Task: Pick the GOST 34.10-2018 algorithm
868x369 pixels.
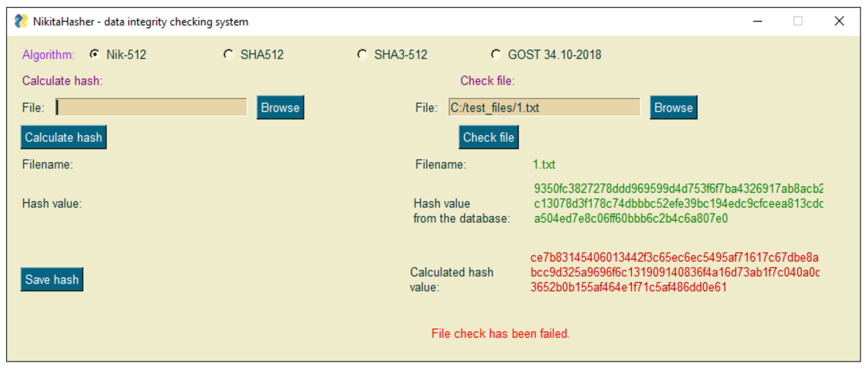Action: tap(496, 54)
